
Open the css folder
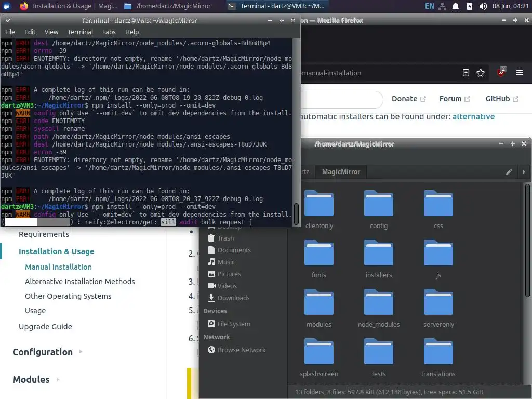point(438,210)
